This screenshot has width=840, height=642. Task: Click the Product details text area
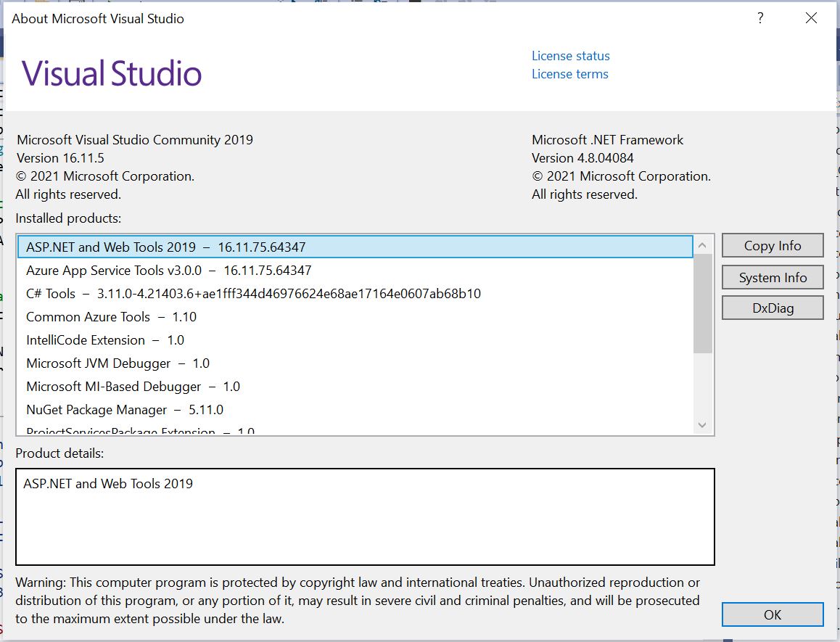[x=363, y=517]
